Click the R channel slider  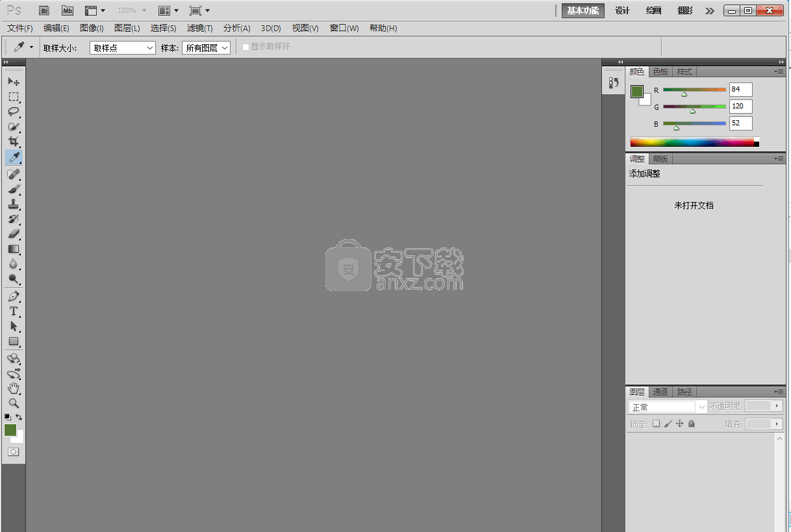point(694,90)
